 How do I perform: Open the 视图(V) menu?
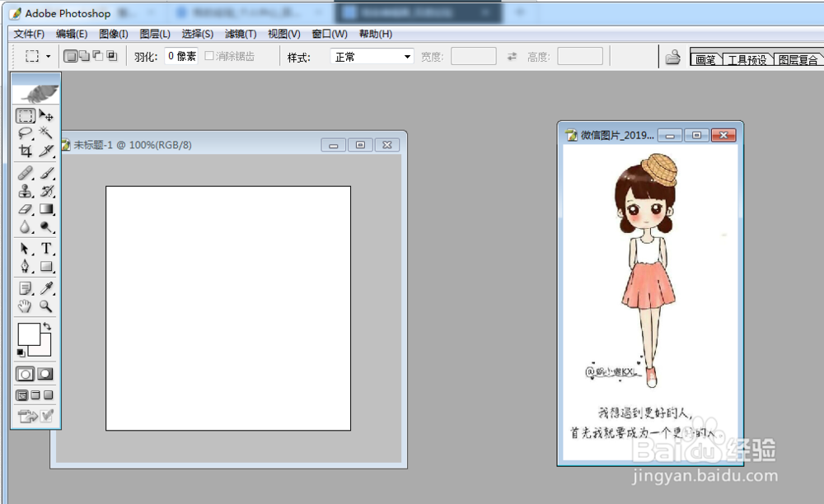[283, 34]
